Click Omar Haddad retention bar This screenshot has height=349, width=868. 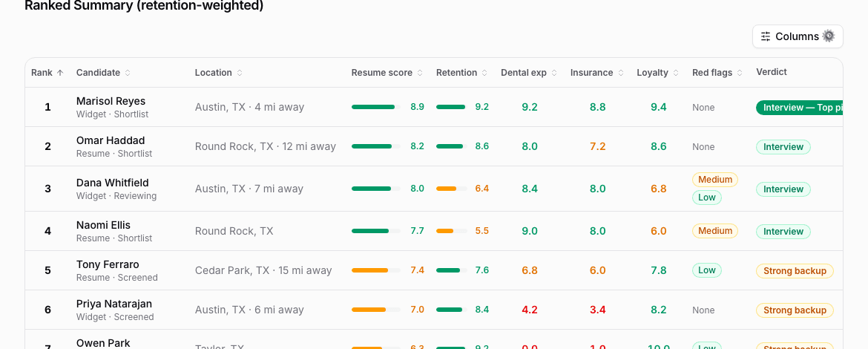click(x=452, y=146)
